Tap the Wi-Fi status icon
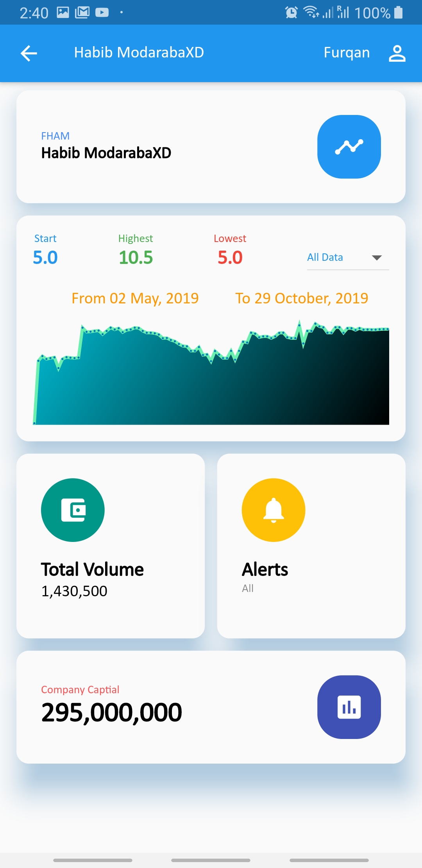Viewport: 422px width, 868px height. coord(311,13)
